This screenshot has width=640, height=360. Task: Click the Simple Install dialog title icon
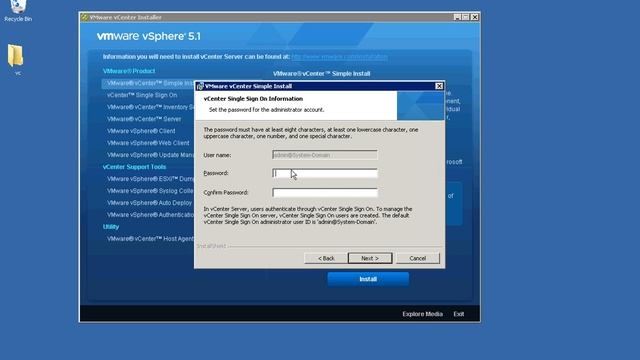[x=200, y=86]
